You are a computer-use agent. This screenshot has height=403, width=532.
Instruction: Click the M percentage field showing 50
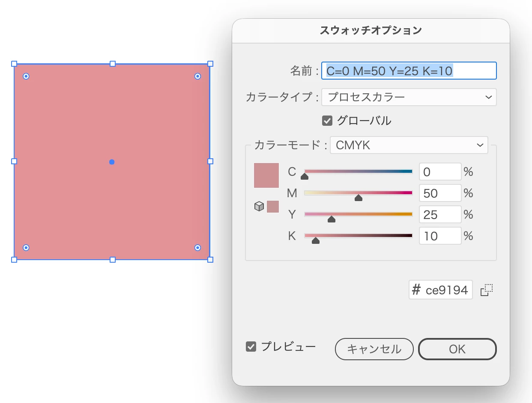[x=440, y=193]
